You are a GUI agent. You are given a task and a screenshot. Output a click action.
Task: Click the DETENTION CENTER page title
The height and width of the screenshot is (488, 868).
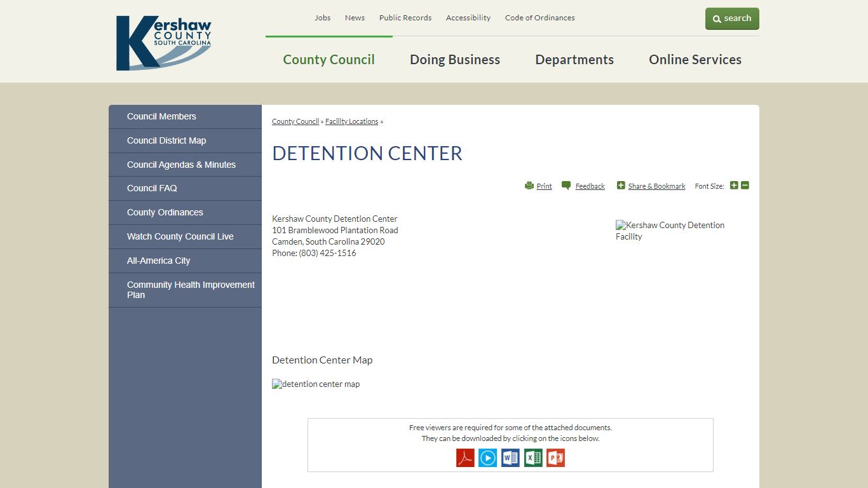click(x=367, y=153)
